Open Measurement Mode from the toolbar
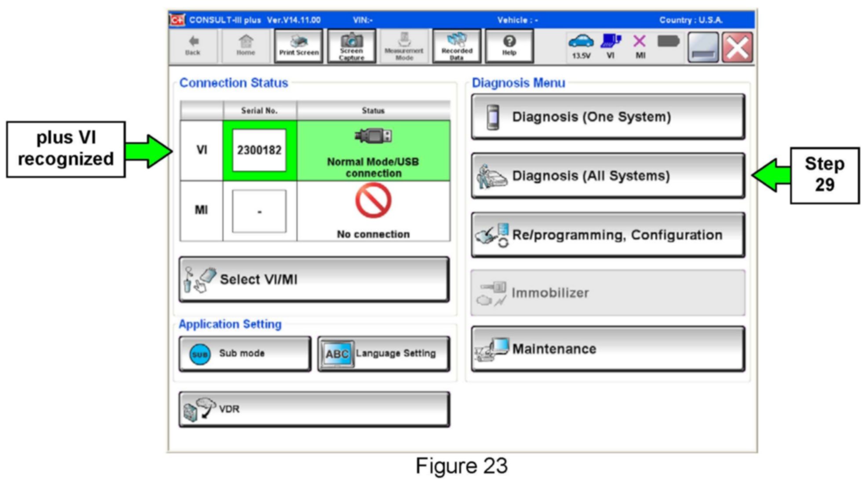Screen dimensions: 868x483 pyautogui.click(x=404, y=46)
